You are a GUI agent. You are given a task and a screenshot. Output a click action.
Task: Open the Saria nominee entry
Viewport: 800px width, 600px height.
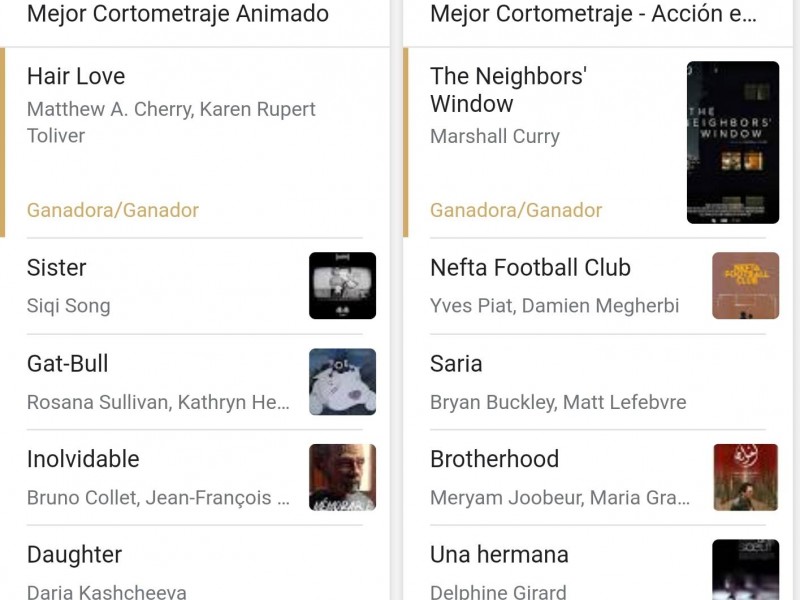point(456,364)
